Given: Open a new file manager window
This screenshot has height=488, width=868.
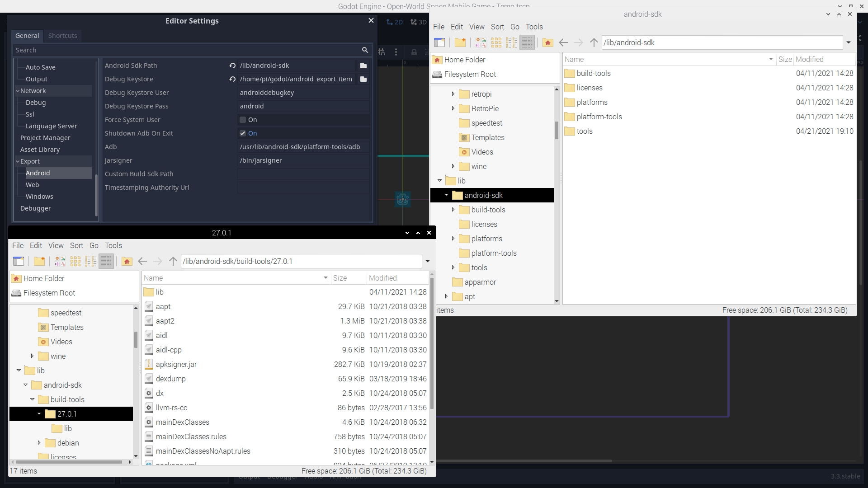Looking at the screenshot, I should [439, 42].
